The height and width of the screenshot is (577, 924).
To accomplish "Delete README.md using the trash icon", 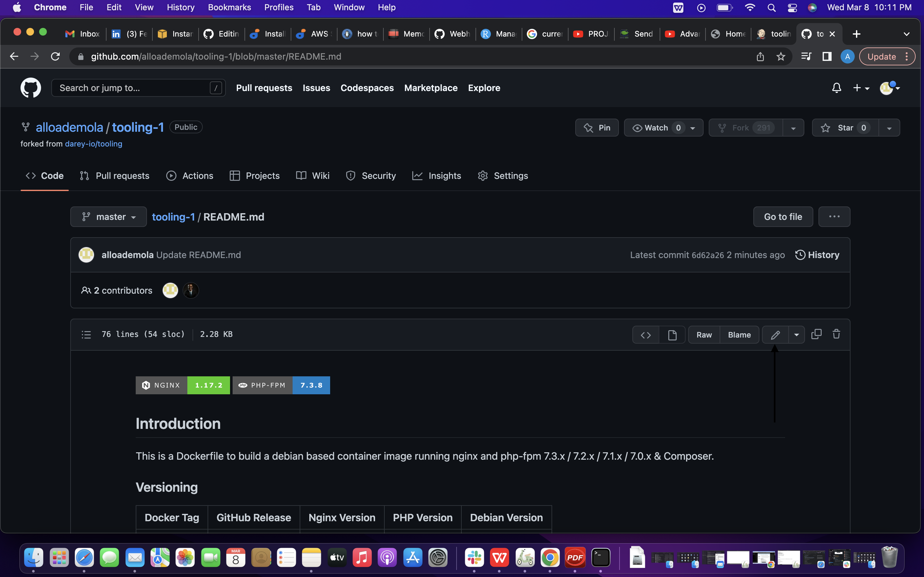I will point(836,334).
